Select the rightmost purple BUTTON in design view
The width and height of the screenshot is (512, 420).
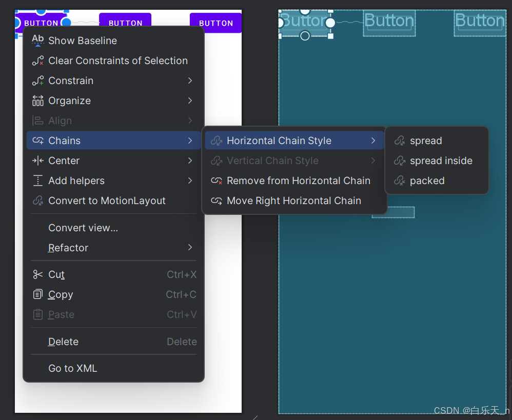click(216, 23)
